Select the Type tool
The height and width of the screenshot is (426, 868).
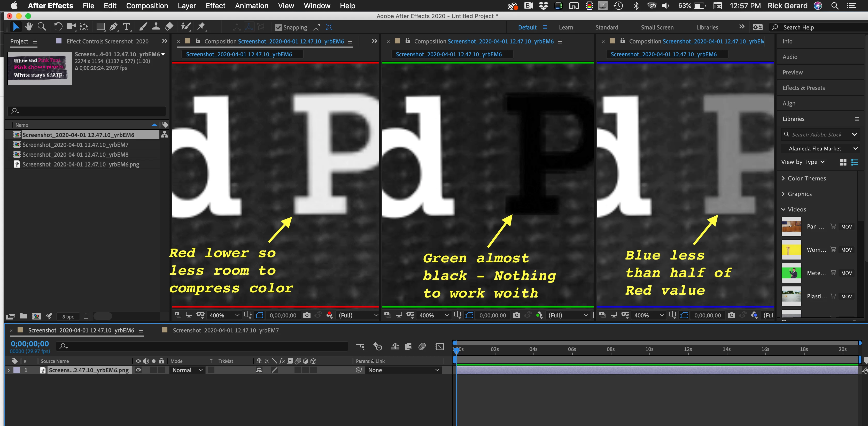pyautogui.click(x=126, y=27)
